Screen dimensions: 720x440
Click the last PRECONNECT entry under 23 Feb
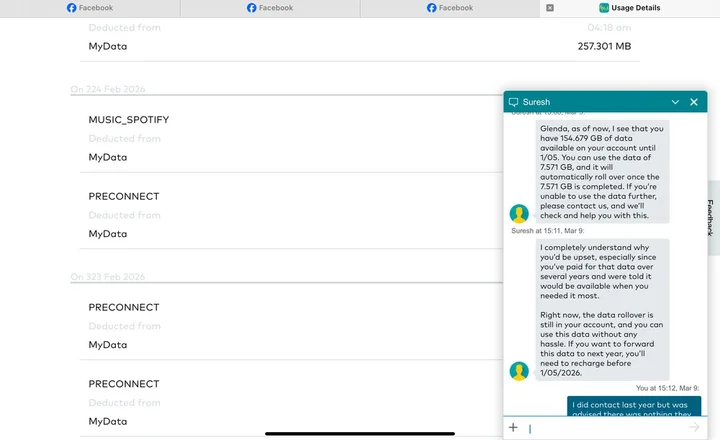(123, 384)
